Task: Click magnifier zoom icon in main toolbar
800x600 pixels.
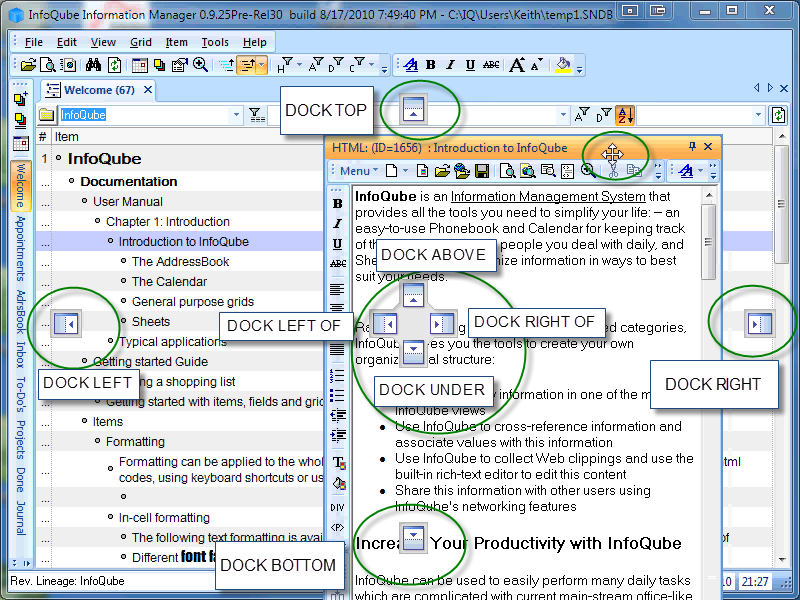Action: (x=200, y=65)
